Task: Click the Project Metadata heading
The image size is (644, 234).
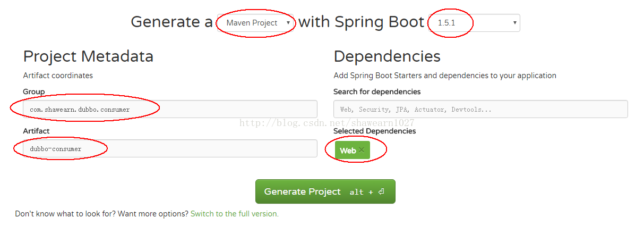Action: 88,56
